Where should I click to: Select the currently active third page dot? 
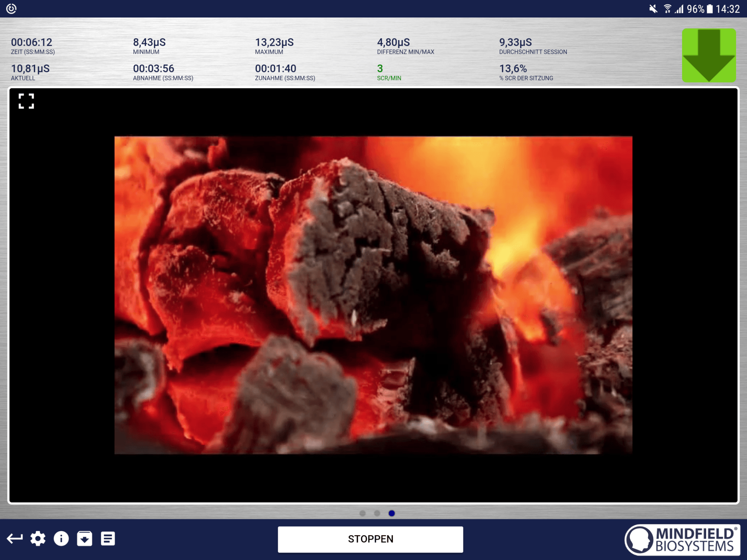(391, 513)
